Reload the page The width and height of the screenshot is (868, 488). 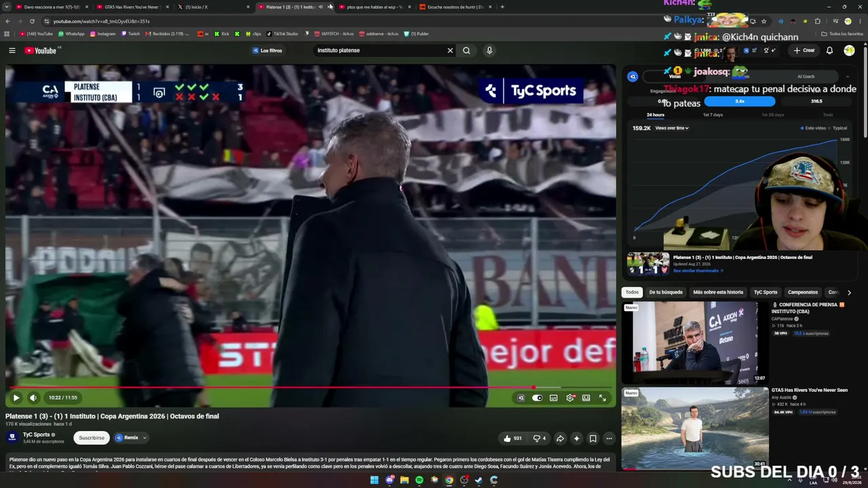coord(31,21)
